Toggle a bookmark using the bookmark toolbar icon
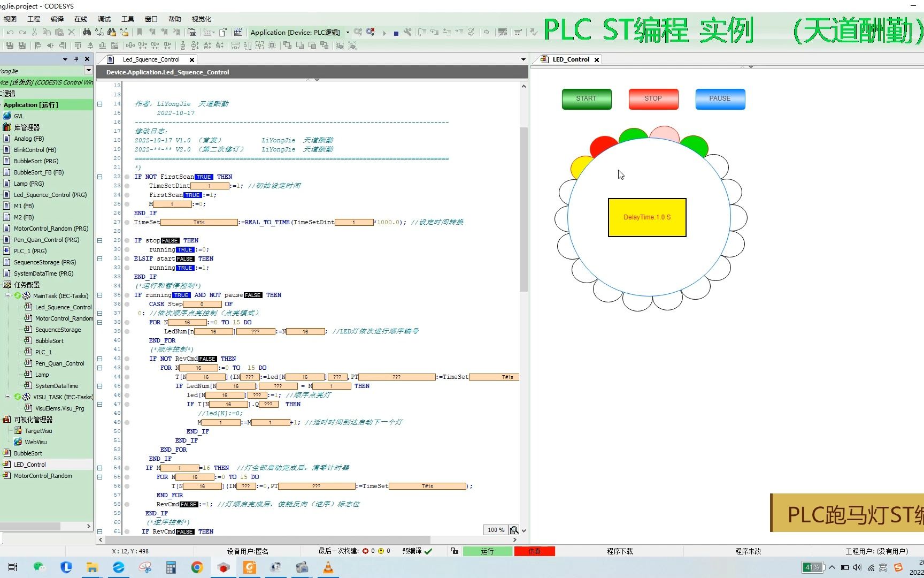Screen dimensions: 924x578 click(139, 32)
